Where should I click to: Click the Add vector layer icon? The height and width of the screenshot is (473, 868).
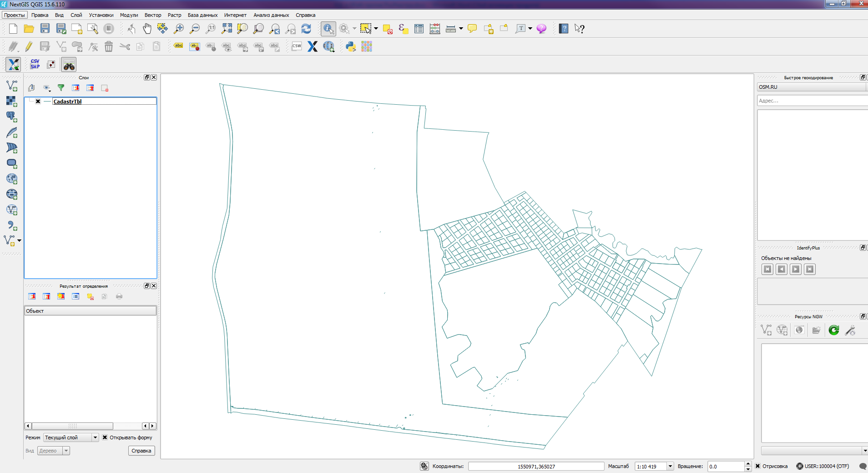pos(12,86)
